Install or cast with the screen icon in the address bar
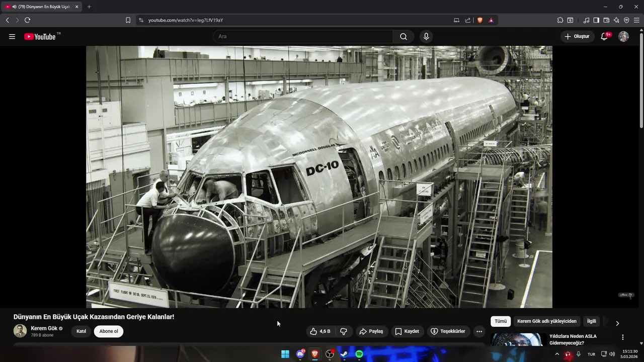Image resolution: width=644 pixels, height=362 pixels. pos(456,20)
